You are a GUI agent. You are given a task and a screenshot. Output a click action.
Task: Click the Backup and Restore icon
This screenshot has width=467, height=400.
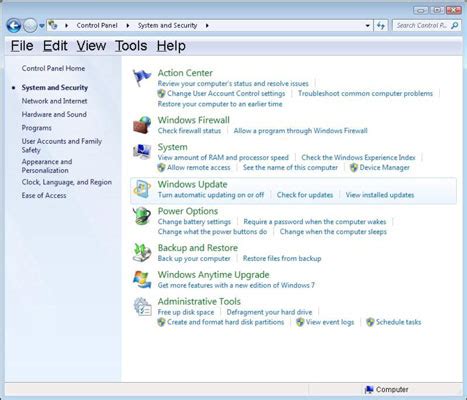(142, 253)
